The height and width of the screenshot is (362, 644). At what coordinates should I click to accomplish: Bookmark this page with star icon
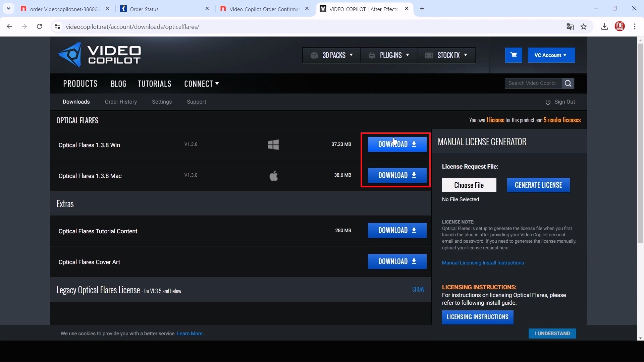[584, 27]
